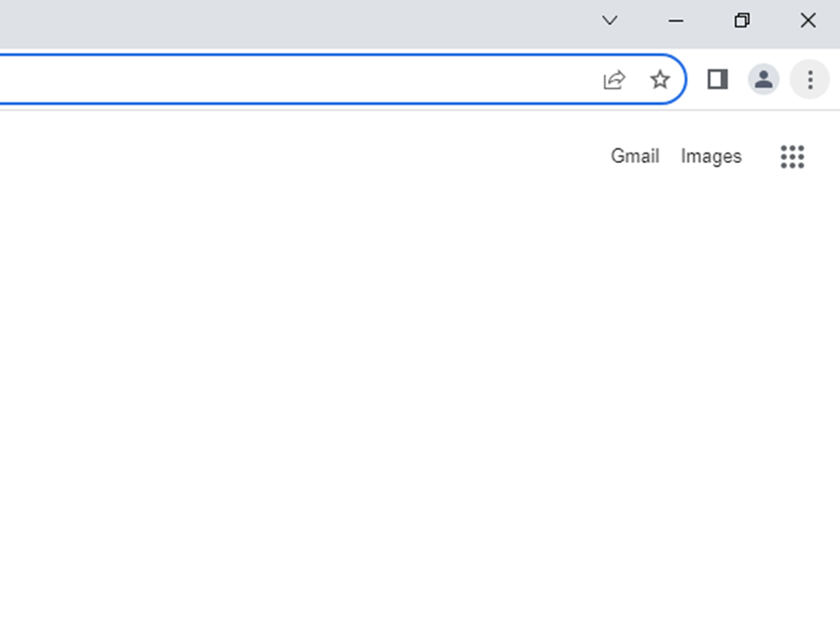Open the Google apps grid
This screenshot has height=636, width=840.
(x=792, y=156)
